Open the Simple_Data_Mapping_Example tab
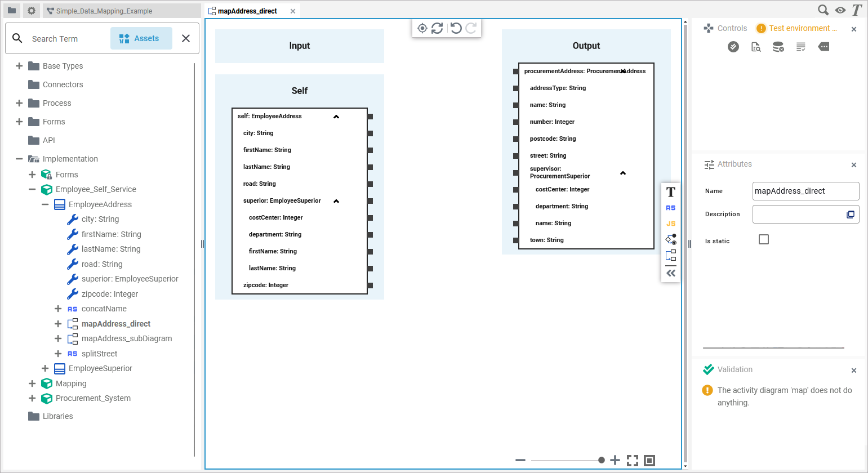The image size is (868, 473). (x=104, y=11)
